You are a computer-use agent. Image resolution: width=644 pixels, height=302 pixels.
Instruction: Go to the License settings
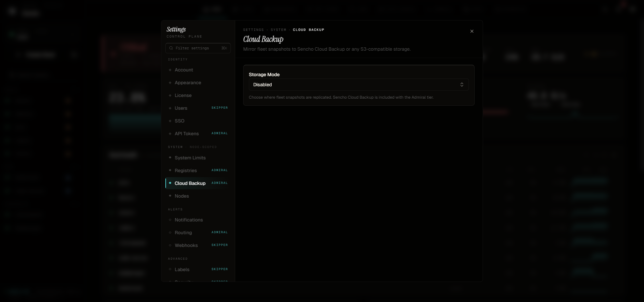point(198,95)
